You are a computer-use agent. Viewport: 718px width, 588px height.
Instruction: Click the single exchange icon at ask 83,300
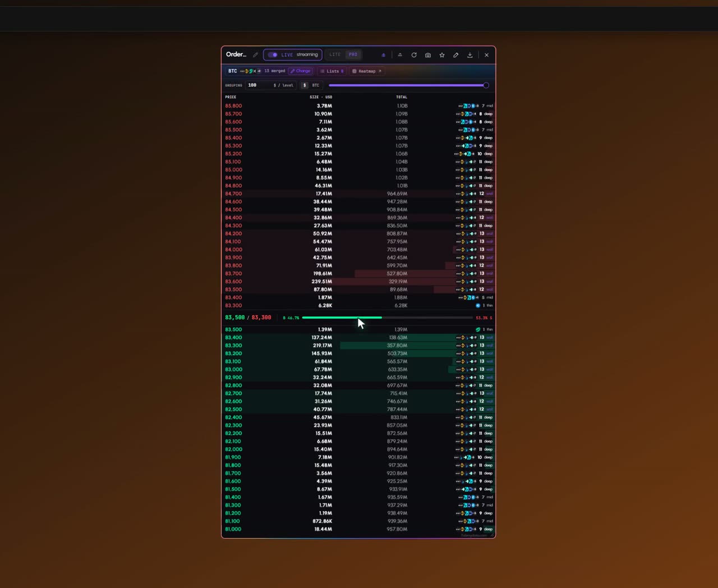click(478, 306)
